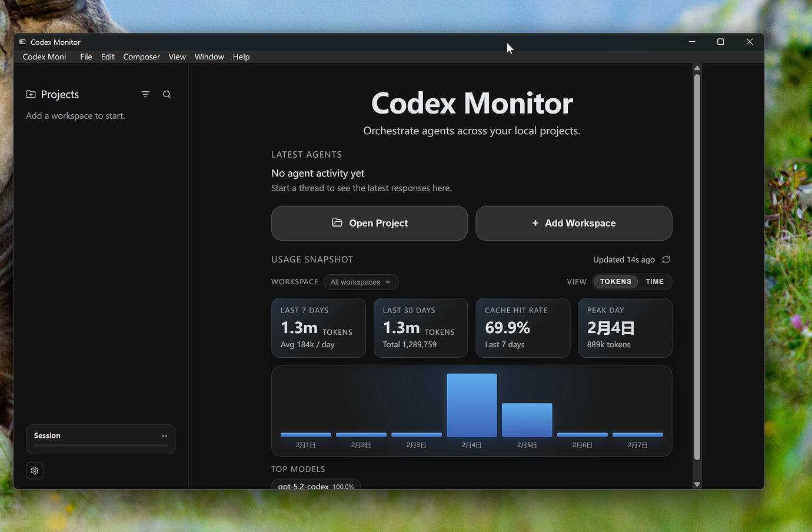
Task: Click the 'Total 1,289,759' value
Action: pos(410,345)
